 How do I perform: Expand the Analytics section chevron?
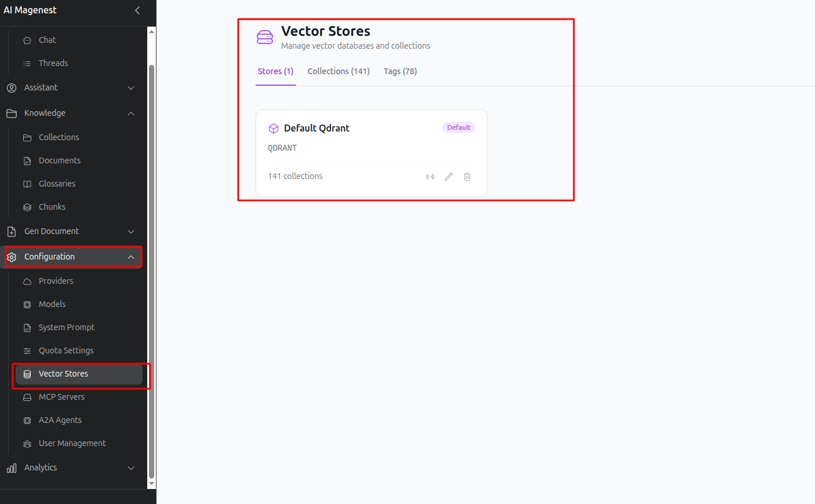coord(131,468)
